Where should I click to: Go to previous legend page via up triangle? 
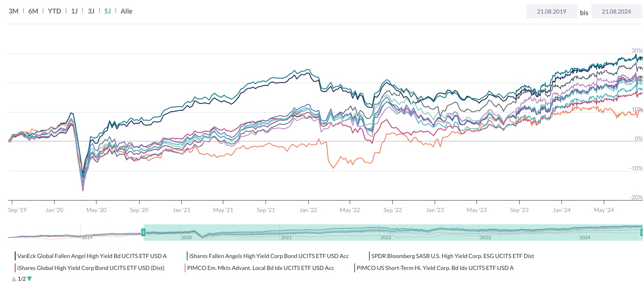click(x=14, y=279)
